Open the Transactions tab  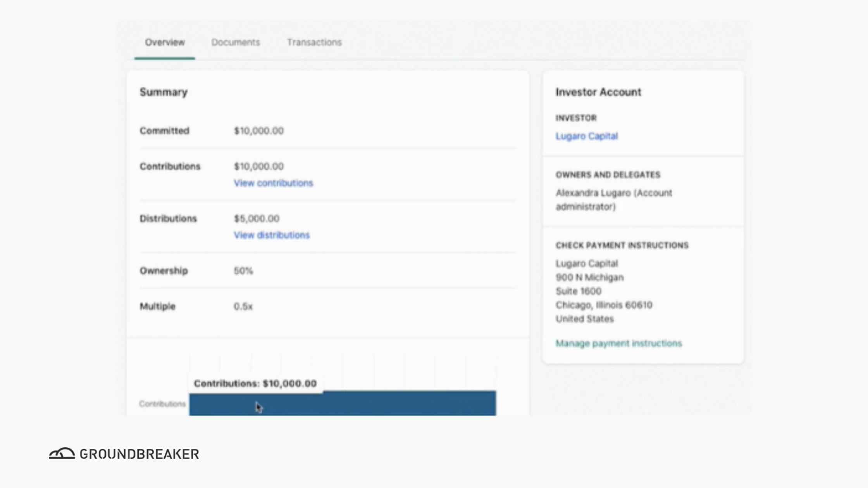314,42
